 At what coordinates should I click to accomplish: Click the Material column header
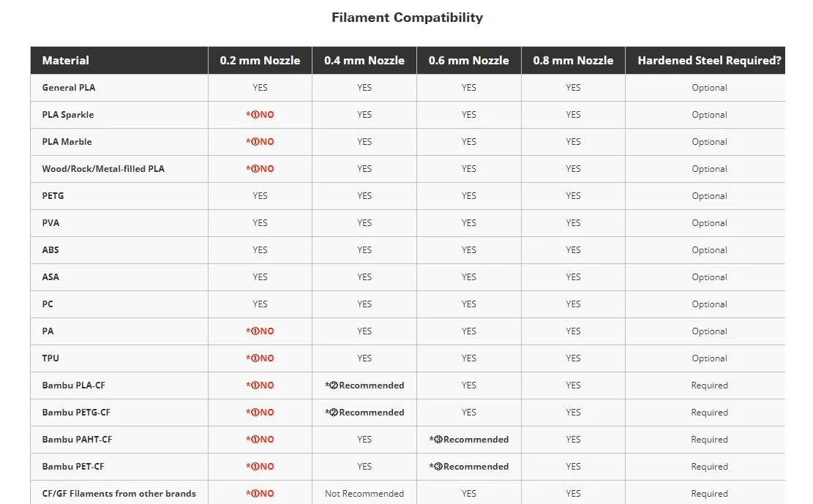point(66,61)
